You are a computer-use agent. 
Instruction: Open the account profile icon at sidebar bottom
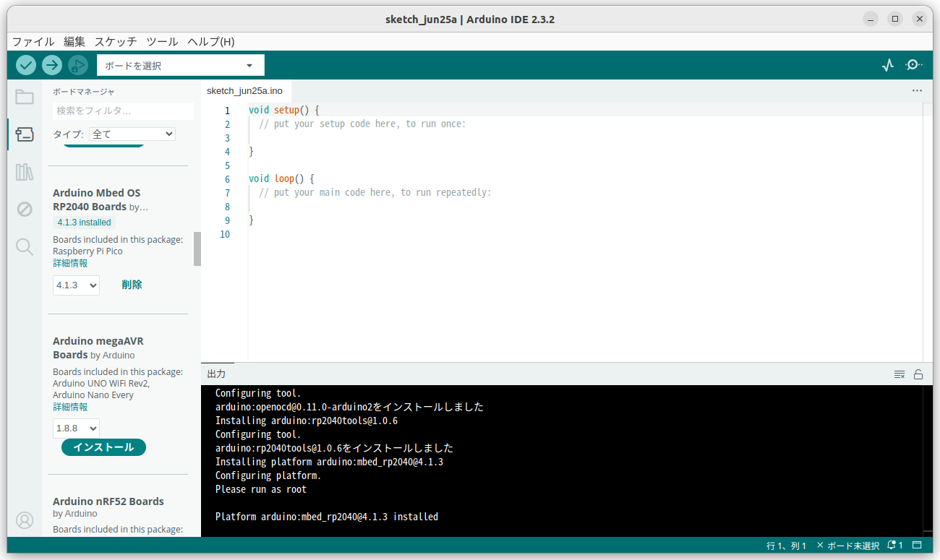pos(25,520)
